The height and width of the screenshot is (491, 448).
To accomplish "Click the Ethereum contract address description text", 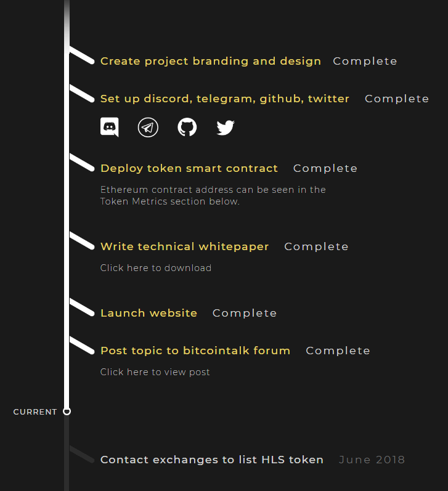I will point(213,195).
